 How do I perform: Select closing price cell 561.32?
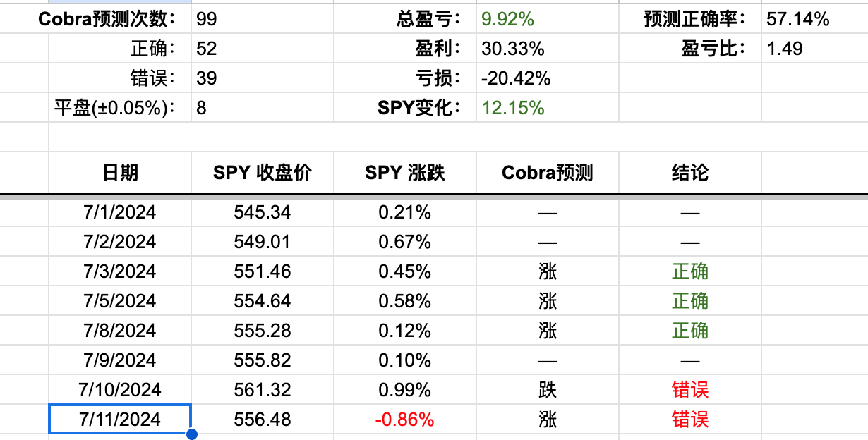[x=263, y=390]
